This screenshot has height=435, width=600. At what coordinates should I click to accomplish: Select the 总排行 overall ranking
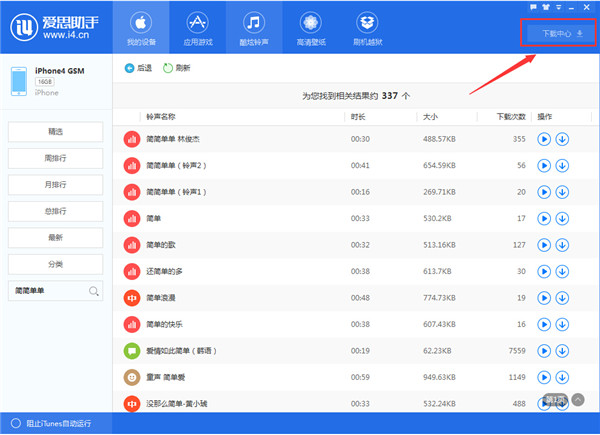pos(55,211)
